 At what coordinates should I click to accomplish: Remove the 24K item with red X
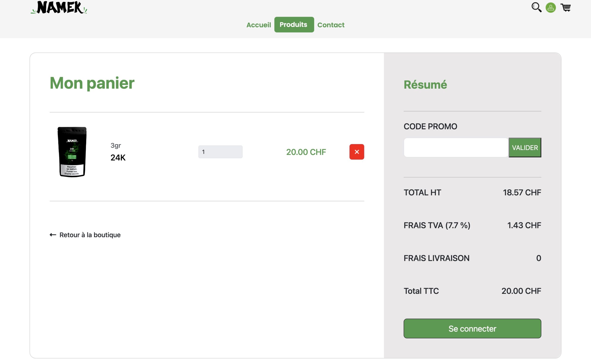pyautogui.click(x=356, y=152)
